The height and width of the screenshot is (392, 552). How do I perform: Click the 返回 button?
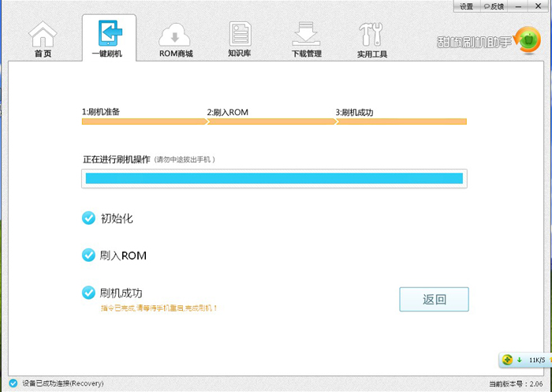[434, 300]
